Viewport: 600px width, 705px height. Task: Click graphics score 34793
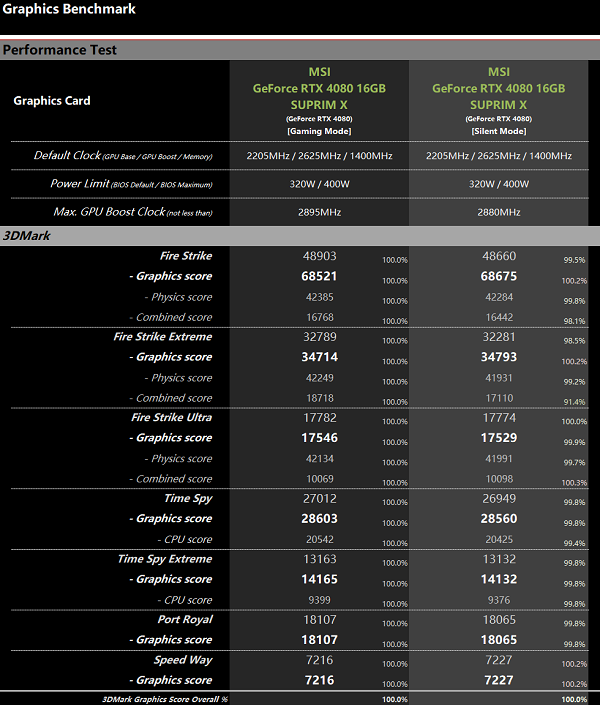(499, 357)
